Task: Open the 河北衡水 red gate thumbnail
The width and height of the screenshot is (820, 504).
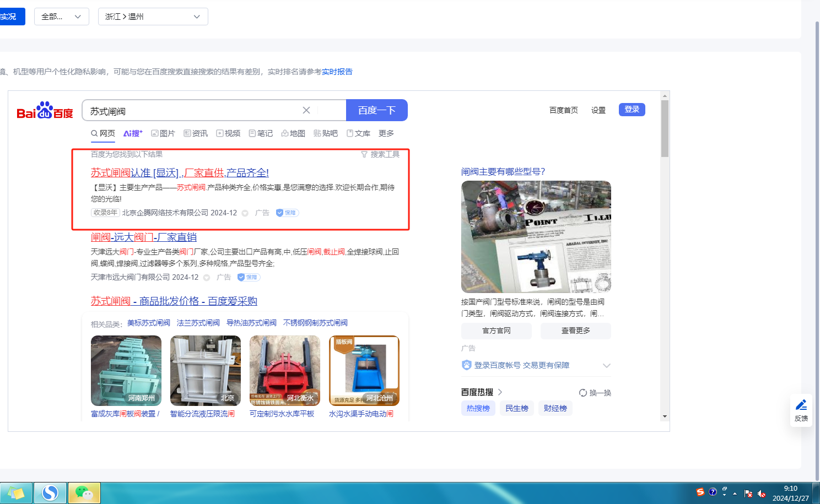Action: [285, 371]
